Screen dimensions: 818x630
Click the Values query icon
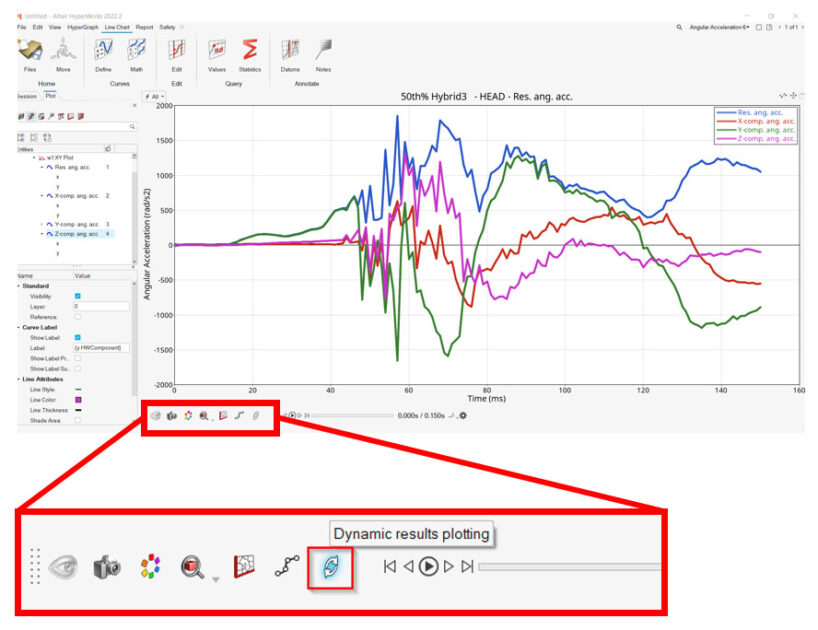pyautogui.click(x=216, y=51)
